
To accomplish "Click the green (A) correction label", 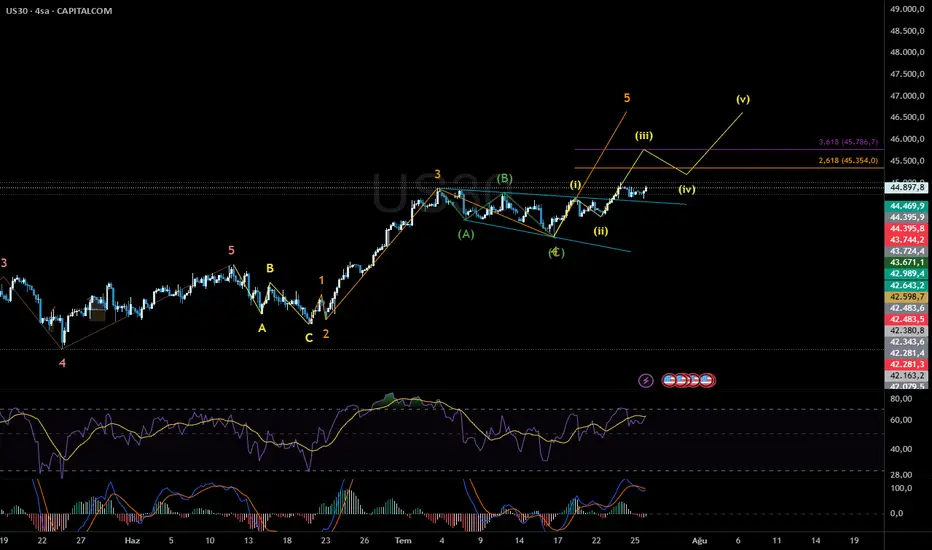I will [x=466, y=234].
